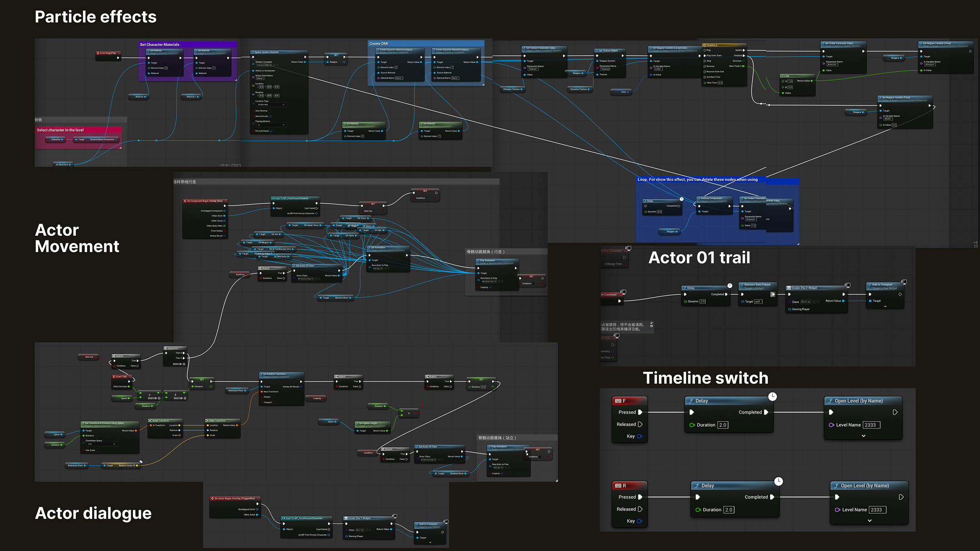Click the function icon on the upper Open Level node
The width and height of the screenshot is (980, 551).
tap(830, 401)
